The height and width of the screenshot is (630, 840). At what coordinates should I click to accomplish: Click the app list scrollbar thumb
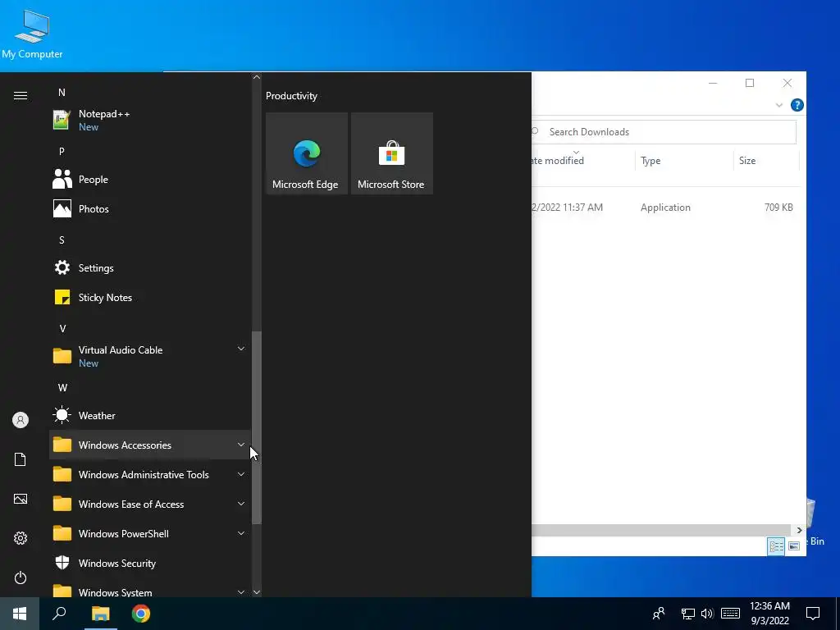(x=257, y=427)
